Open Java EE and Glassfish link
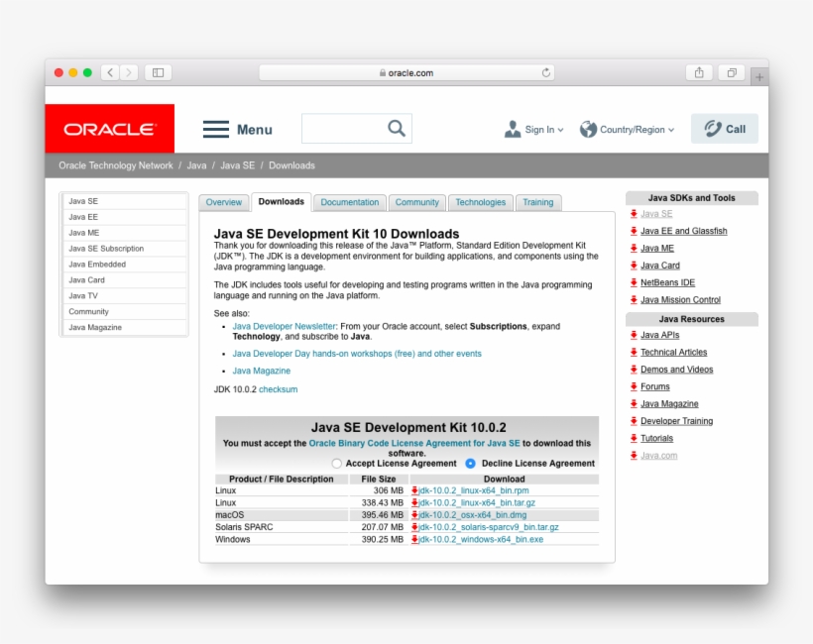Image resolution: width=813 pixels, height=644 pixels. click(x=683, y=231)
